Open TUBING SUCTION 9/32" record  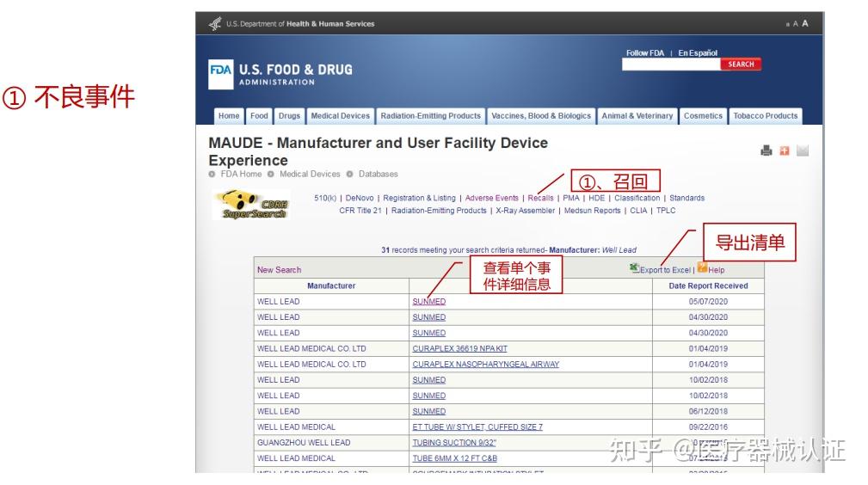point(454,443)
